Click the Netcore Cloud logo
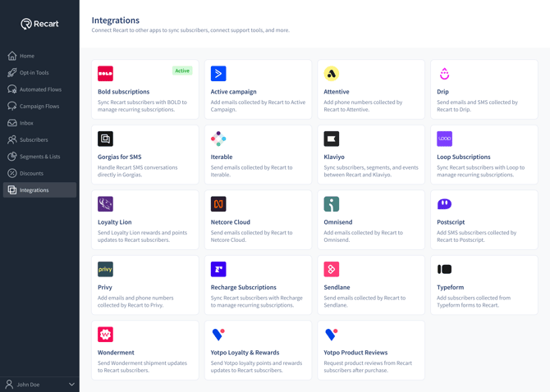Screen dimensions: 550x392 pyautogui.click(x=218, y=204)
